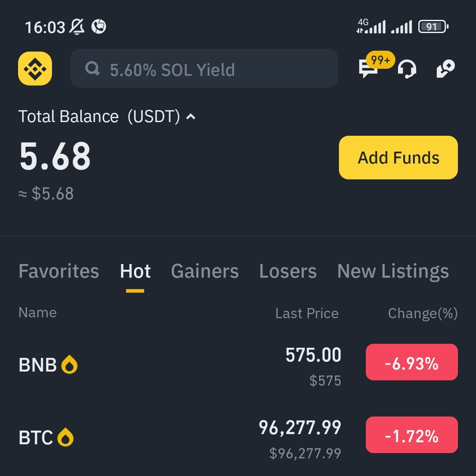Tap the muted bell status icon
Image resolution: width=476 pixels, height=476 pixels.
pos(77,27)
